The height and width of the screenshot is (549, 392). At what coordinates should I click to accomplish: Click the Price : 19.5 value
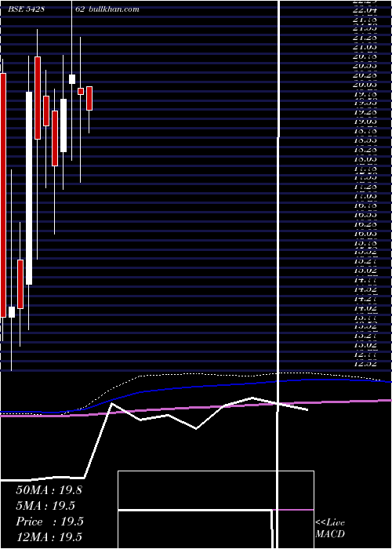[49, 522]
